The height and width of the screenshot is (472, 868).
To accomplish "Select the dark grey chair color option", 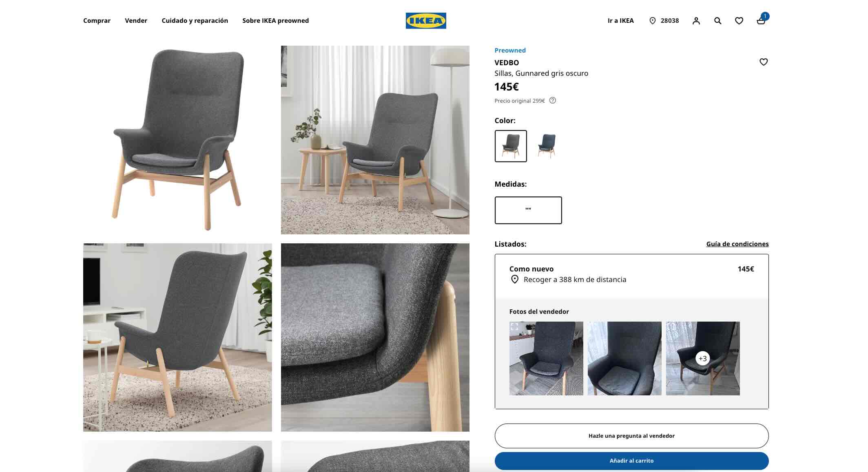I will click(511, 146).
